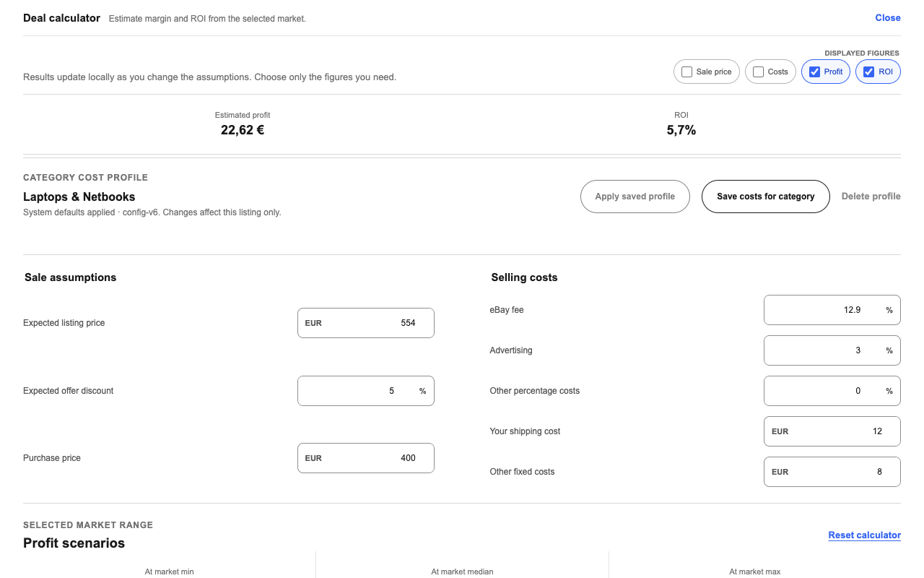Change the eBay fee percentage field

pyautogui.click(x=832, y=310)
